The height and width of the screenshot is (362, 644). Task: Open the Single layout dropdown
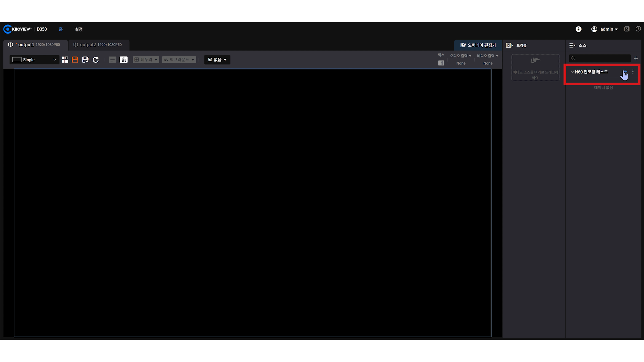(x=34, y=60)
